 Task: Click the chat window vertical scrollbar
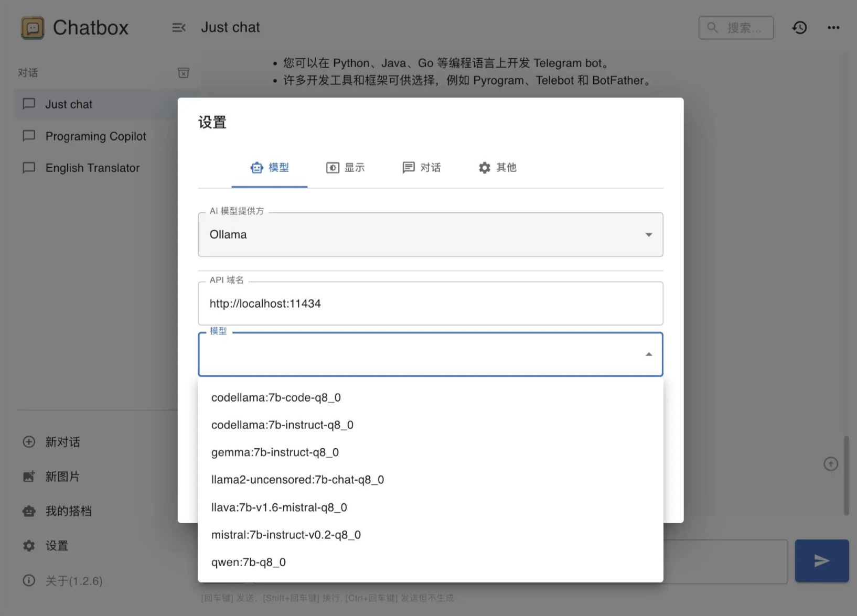(845, 475)
